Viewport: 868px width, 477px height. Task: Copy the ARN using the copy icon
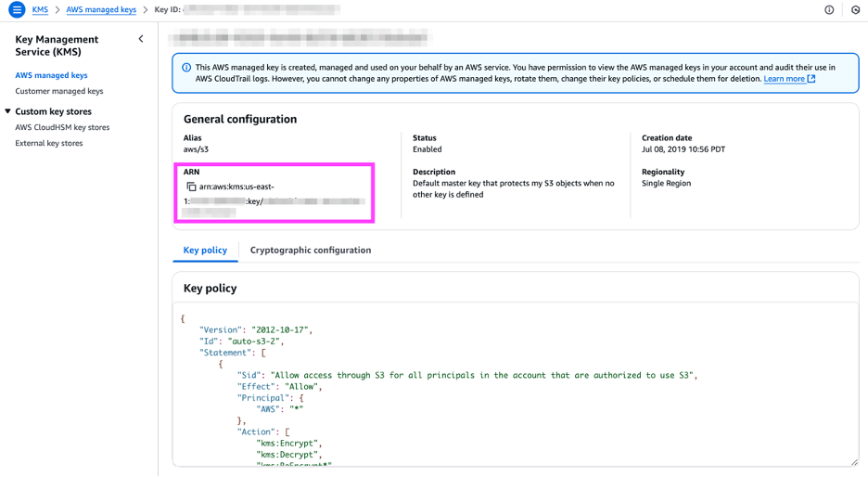pyautogui.click(x=191, y=187)
